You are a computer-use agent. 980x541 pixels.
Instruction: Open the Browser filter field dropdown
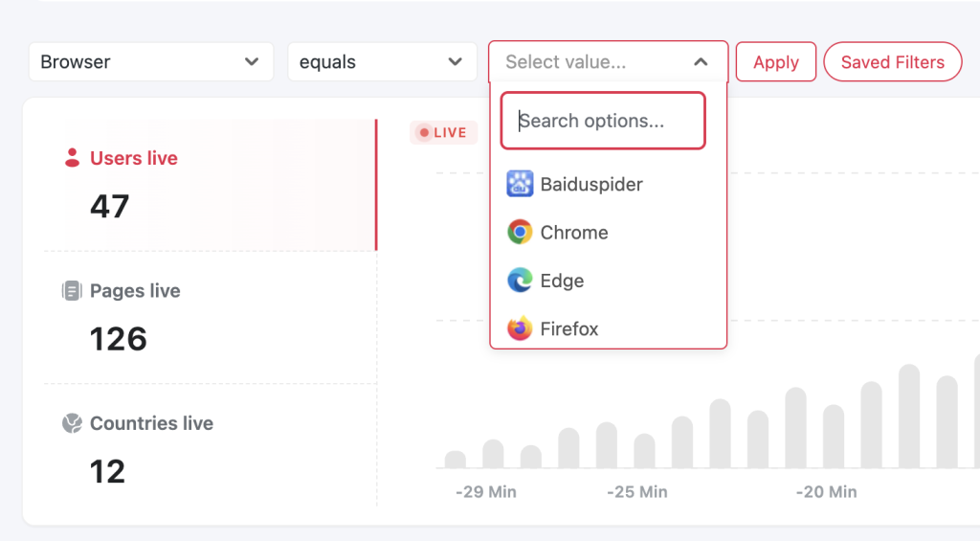pos(150,62)
